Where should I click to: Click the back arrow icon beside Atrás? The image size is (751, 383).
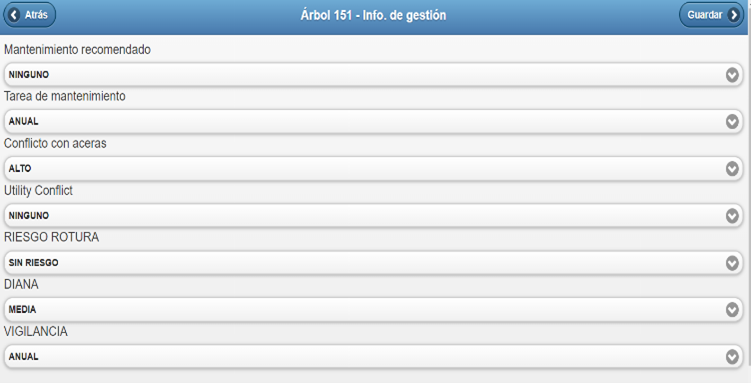click(14, 15)
